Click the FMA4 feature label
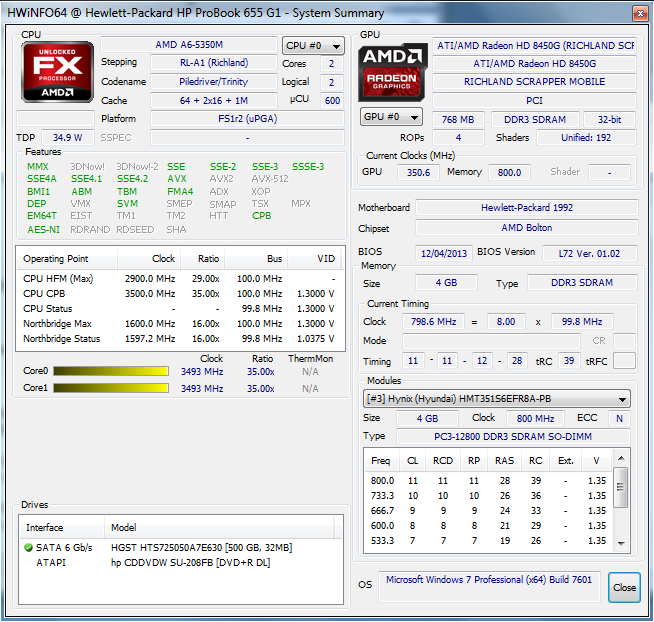 180,191
